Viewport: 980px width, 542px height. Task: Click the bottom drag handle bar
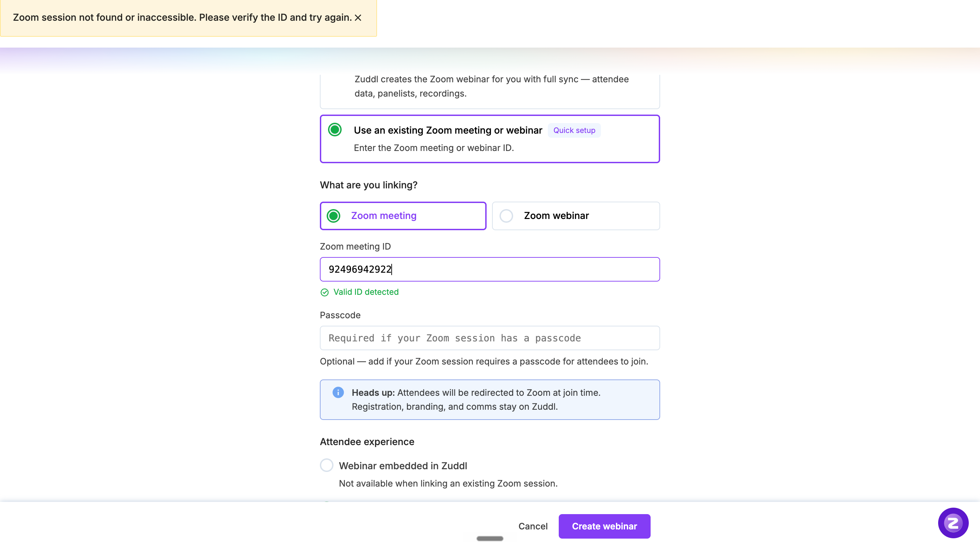tap(490, 538)
